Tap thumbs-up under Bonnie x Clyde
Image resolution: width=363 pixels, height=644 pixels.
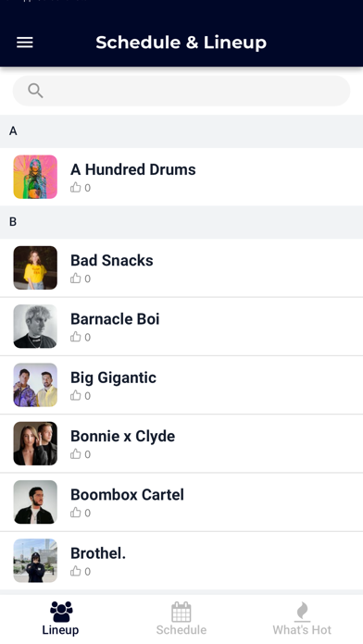coord(76,454)
